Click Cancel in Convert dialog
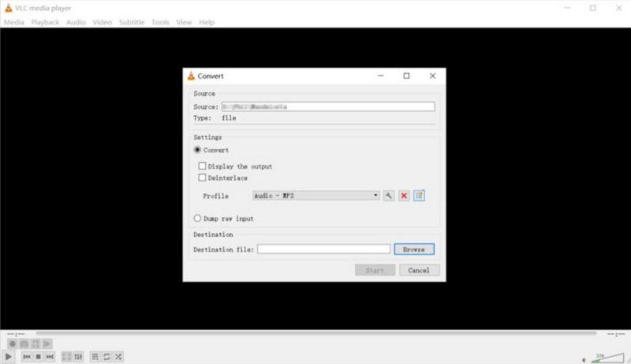Viewport: 631px width, 364px height. pyautogui.click(x=419, y=270)
